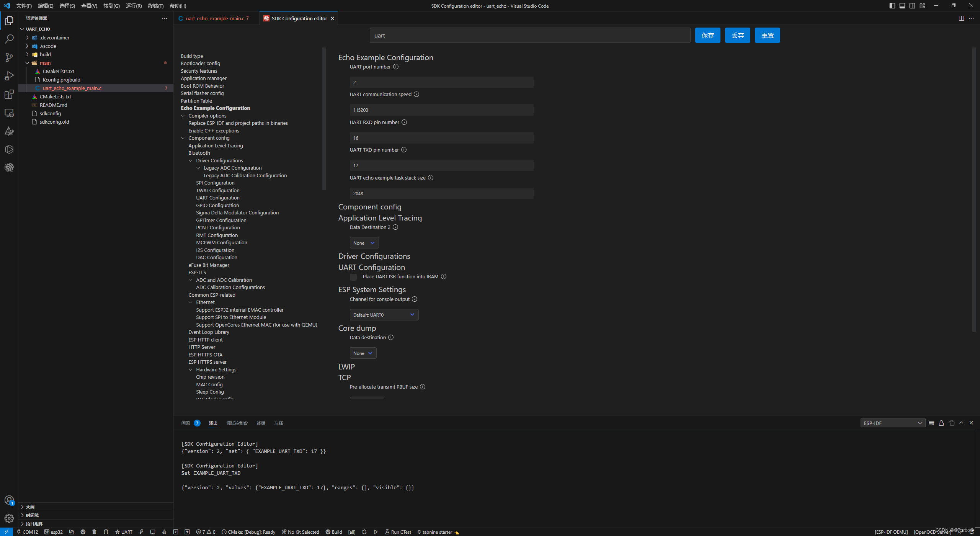Switch to the 终端 panel tab

pyautogui.click(x=261, y=423)
